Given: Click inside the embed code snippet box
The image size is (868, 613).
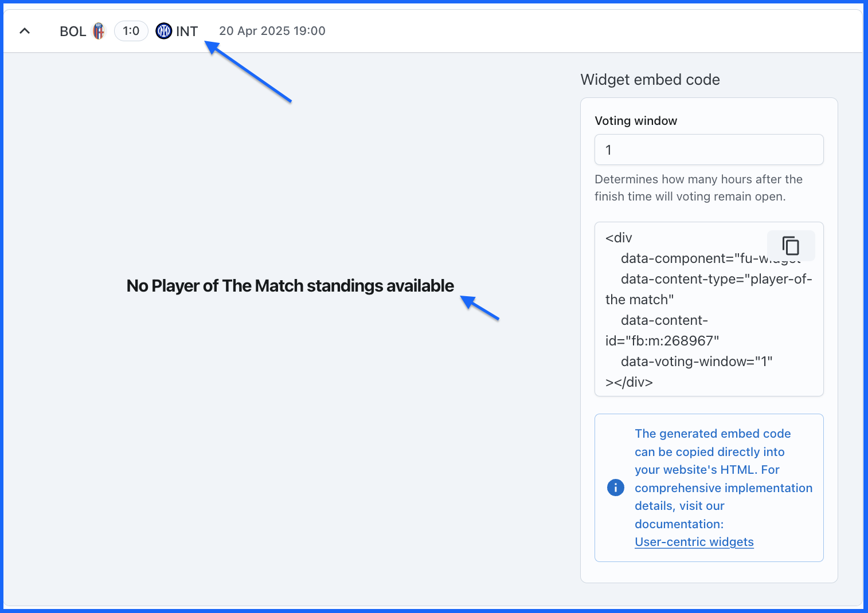Looking at the screenshot, I should 709,309.
